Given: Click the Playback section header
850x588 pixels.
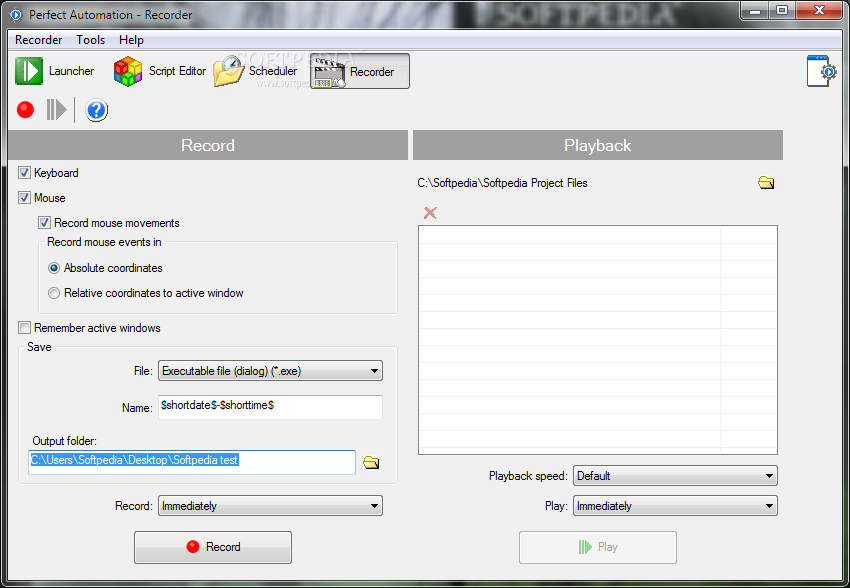Looking at the screenshot, I should [x=598, y=145].
